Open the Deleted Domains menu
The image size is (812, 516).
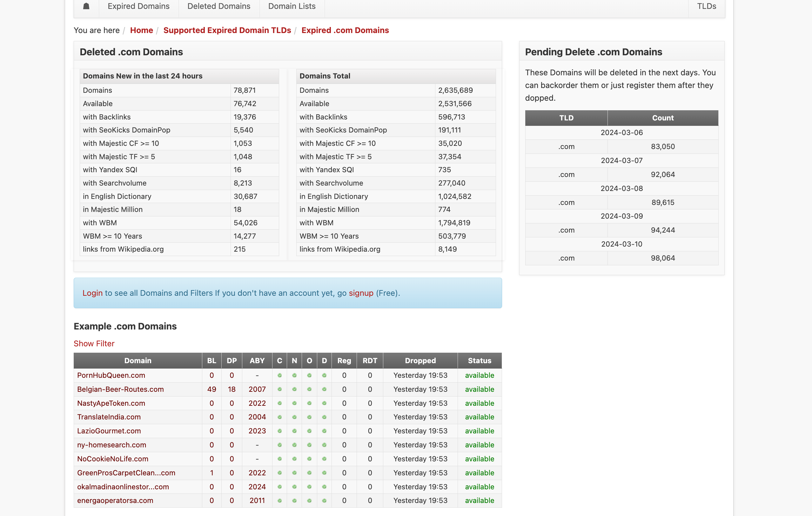219,6
